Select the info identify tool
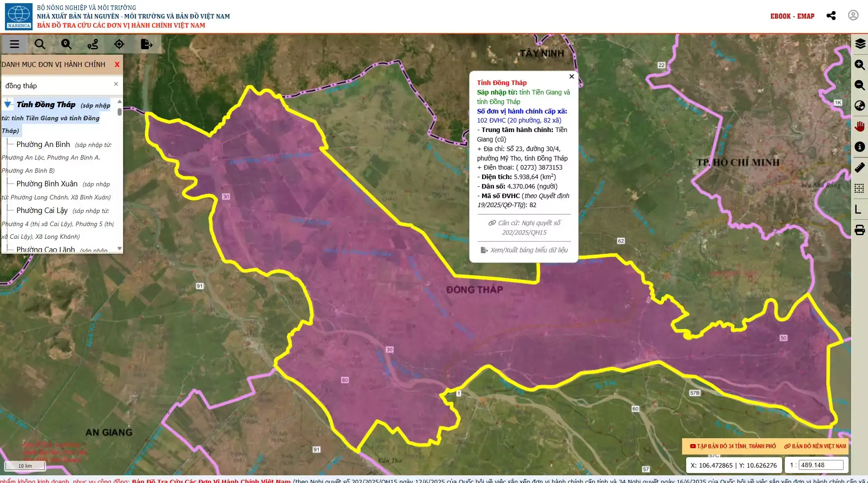The height and width of the screenshot is (483, 868). coord(860,147)
